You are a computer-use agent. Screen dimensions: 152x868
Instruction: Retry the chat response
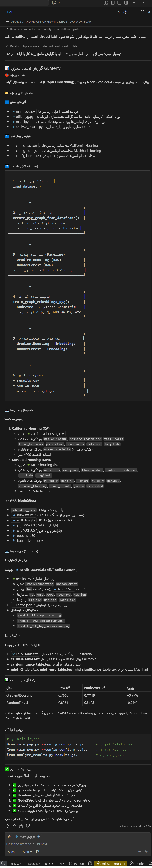(7, 826)
